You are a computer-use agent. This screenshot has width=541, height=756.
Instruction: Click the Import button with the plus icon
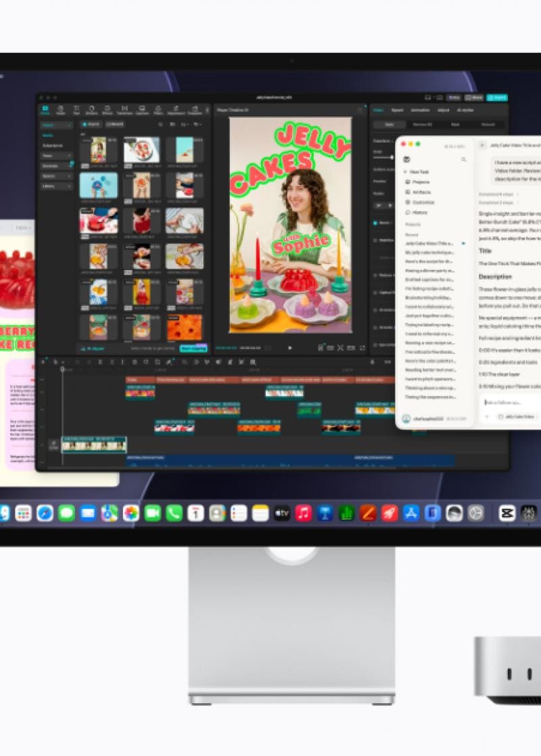click(x=91, y=125)
